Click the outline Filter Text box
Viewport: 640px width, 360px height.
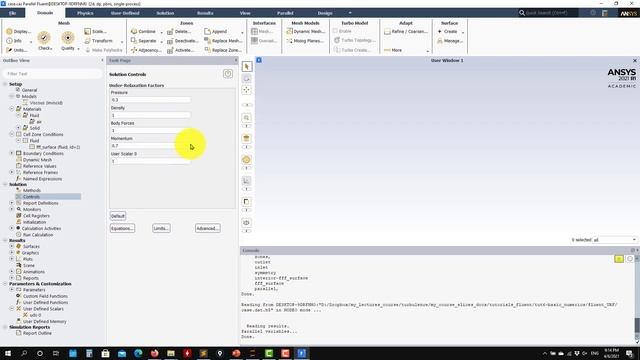52,73
